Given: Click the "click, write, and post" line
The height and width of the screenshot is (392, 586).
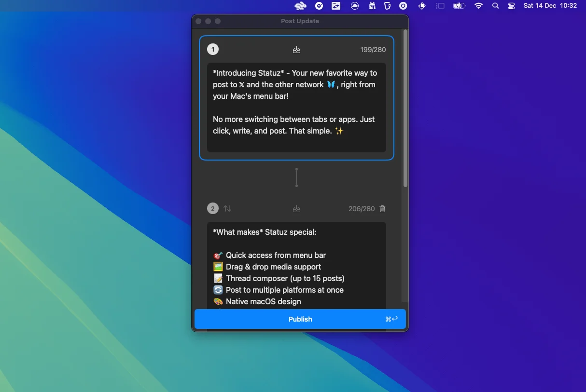Looking at the screenshot, I should (x=278, y=131).
